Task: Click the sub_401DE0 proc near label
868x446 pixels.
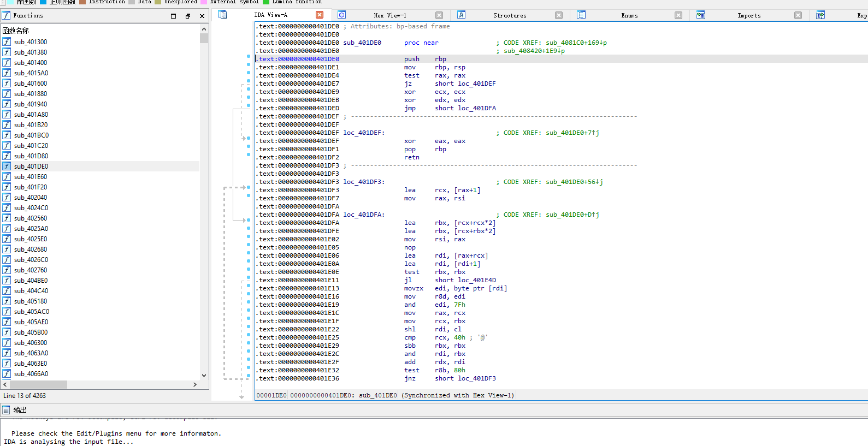Action: point(362,43)
